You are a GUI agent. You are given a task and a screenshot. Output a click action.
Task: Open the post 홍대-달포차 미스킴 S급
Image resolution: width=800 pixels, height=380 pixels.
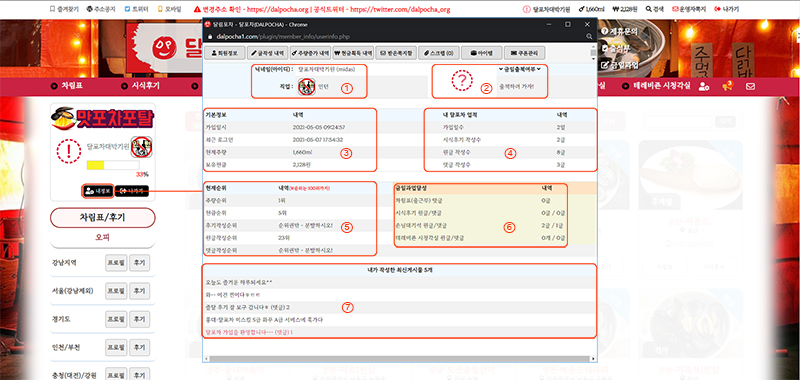pos(264,320)
